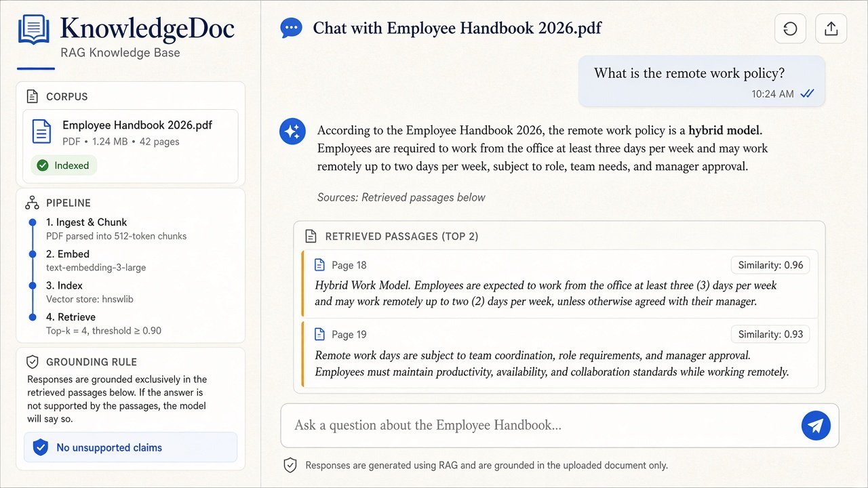Click the Page 19 document icon
This screenshot has height=488, width=868.
coord(320,334)
